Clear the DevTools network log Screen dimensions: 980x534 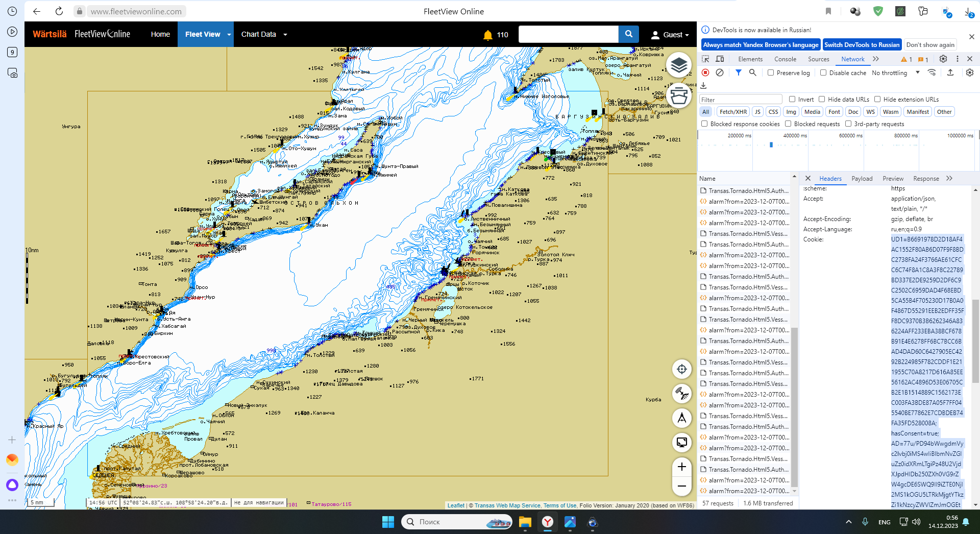pos(719,72)
